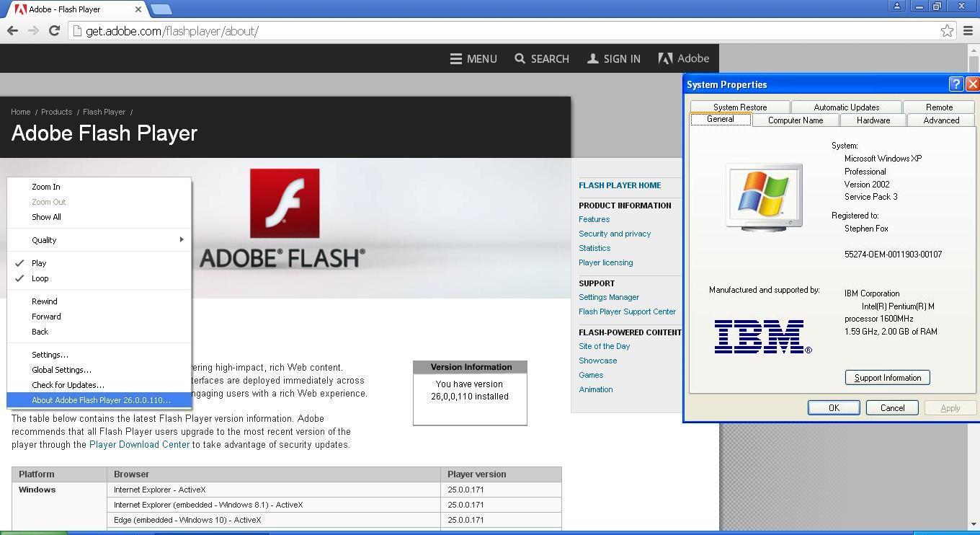Switch to Automatic Updates tab
This screenshot has height=535, width=980.
pyautogui.click(x=846, y=107)
